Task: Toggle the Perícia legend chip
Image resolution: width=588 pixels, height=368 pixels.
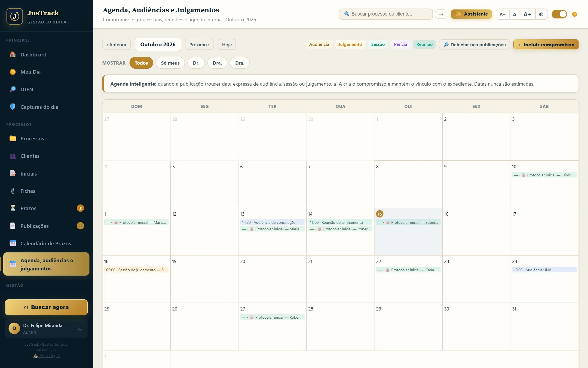Action: [400, 44]
